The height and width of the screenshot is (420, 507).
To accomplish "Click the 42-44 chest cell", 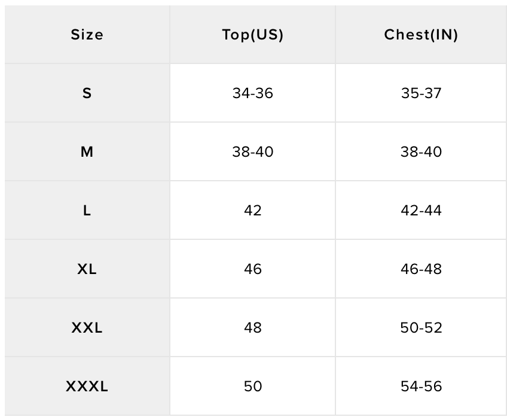I will pyautogui.click(x=421, y=211).
